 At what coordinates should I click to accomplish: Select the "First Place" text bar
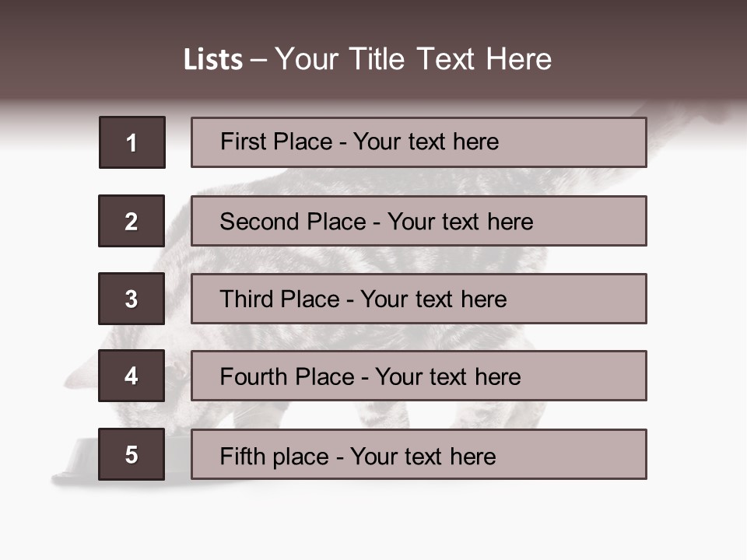(x=419, y=142)
